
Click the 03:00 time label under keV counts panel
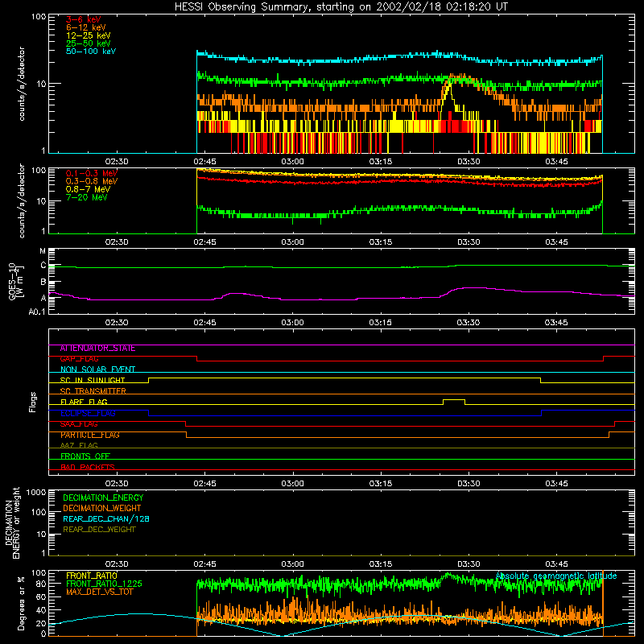292,162
